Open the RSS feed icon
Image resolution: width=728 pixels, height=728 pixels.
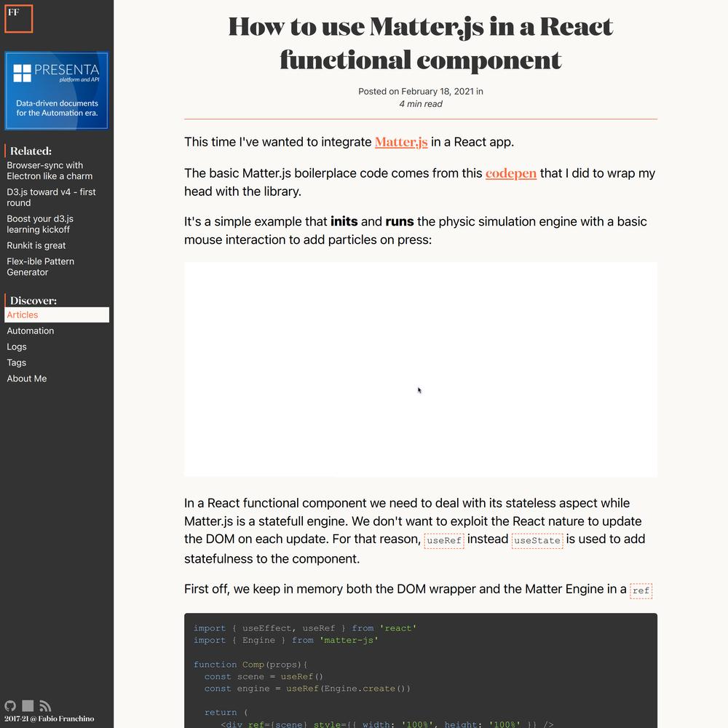[x=45, y=705]
